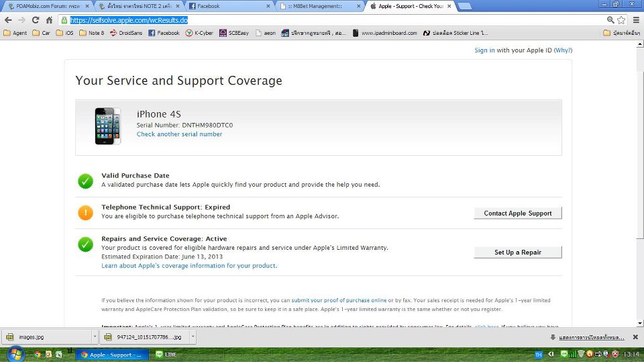This screenshot has height=362, width=644.
Task: Click the iPhone 4S product image
Action: click(108, 126)
